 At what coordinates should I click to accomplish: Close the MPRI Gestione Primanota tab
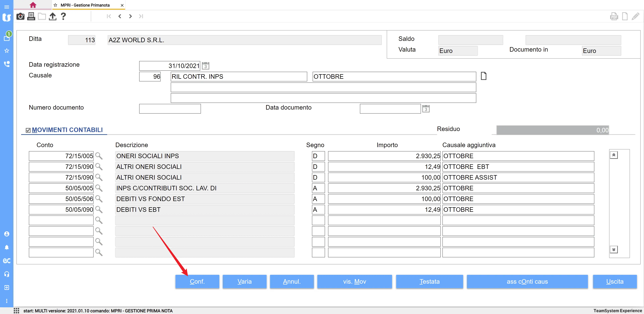coord(122,5)
